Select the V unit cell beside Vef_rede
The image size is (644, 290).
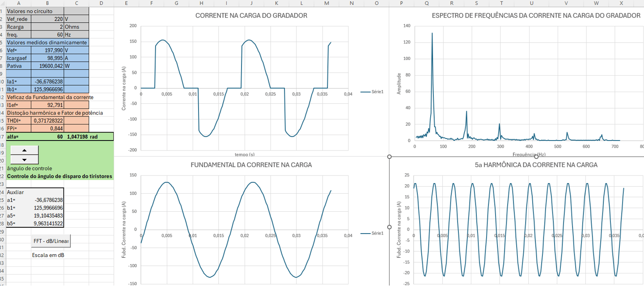[76, 19]
